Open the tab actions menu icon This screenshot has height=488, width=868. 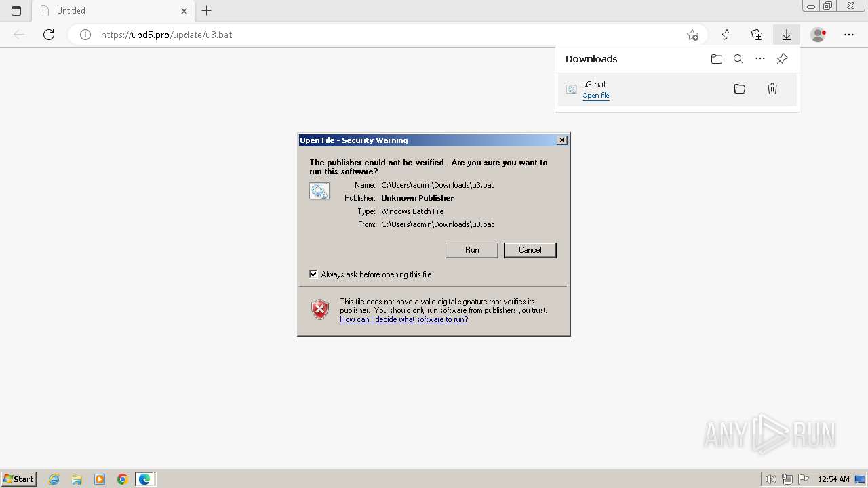pos(16,11)
